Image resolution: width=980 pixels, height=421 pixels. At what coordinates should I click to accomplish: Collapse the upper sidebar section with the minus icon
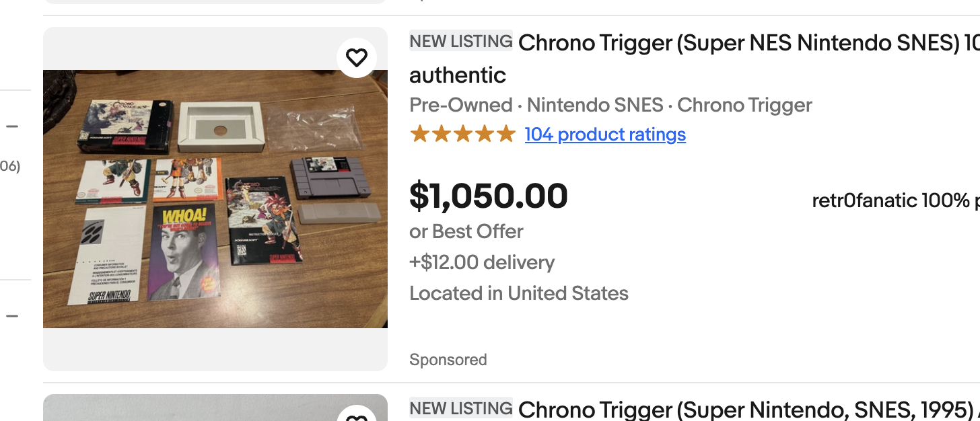click(x=12, y=126)
